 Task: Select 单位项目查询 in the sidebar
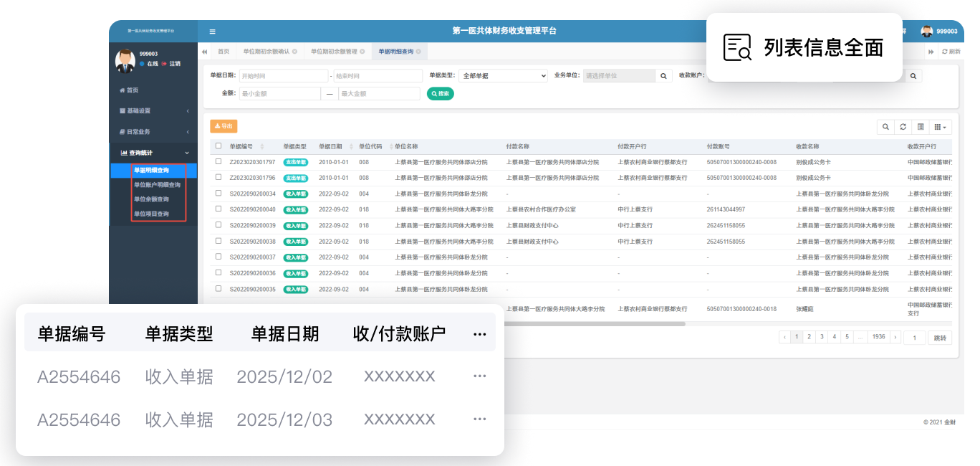coord(151,214)
